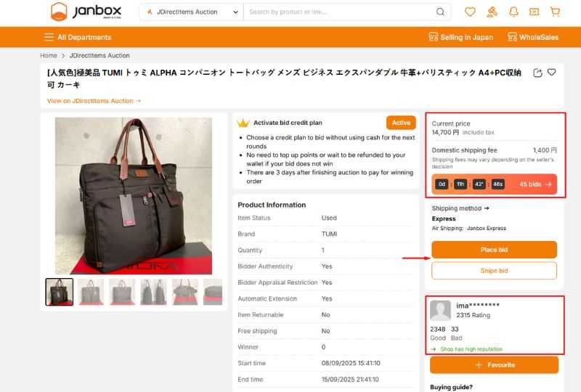
Task: Click the Domestic shipping fee 1,400 円 value
Action: [545, 150]
